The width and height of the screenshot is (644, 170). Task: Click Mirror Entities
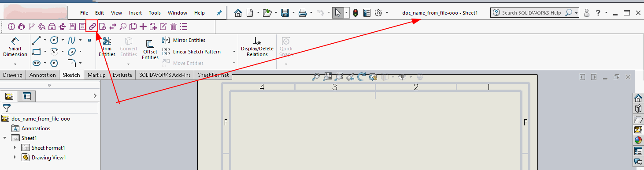click(x=184, y=40)
